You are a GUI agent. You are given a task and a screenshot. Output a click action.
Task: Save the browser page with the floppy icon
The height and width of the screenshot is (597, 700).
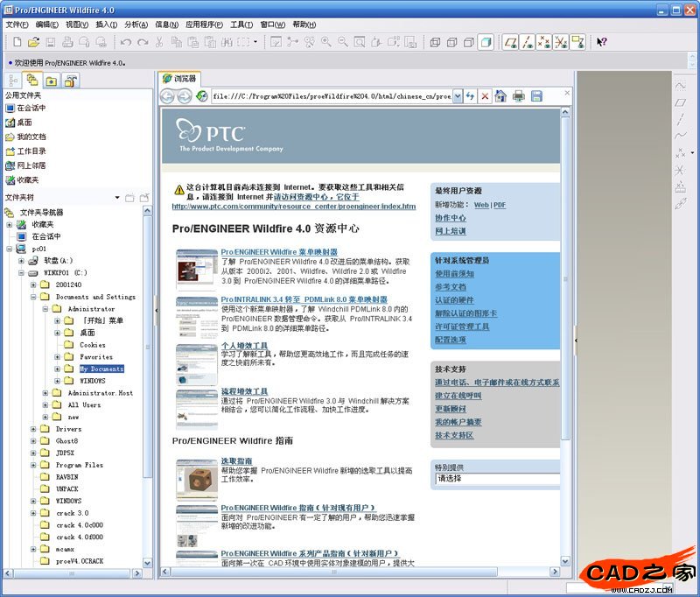(536, 96)
